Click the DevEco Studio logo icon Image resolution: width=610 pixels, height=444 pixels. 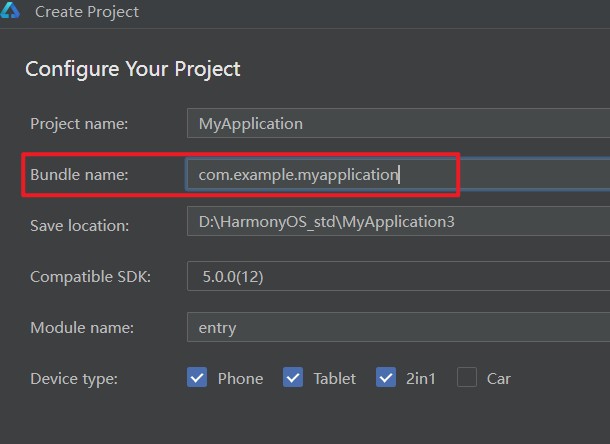click(9, 10)
